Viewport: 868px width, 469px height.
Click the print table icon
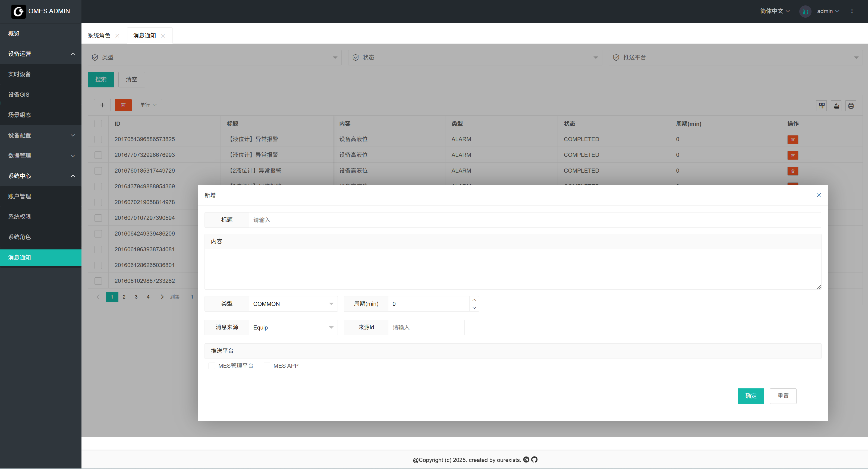click(x=850, y=106)
